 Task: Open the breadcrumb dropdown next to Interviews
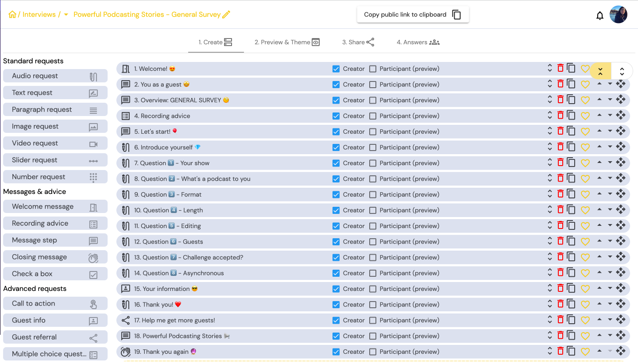click(x=66, y=14)
